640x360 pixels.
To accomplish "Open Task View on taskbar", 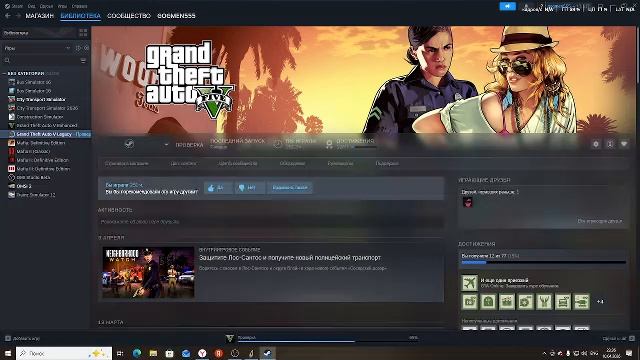I will point(120,353).
